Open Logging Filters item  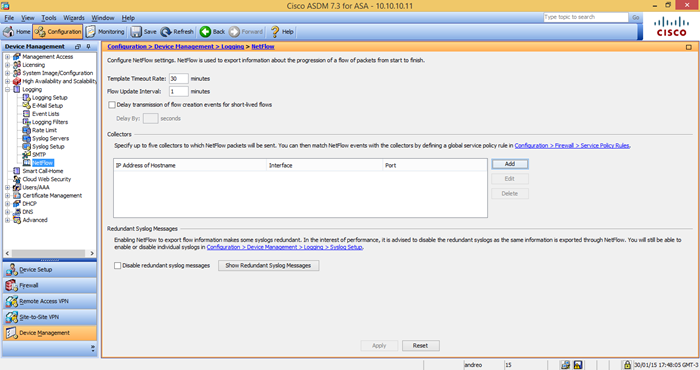(x=50, y=122)
